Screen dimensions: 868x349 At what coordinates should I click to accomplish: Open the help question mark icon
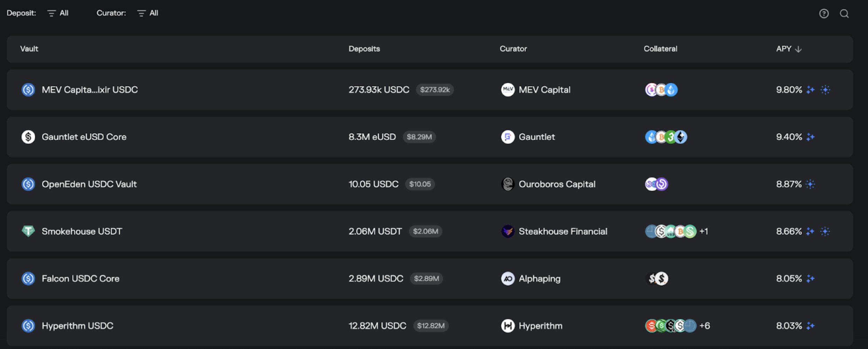(823, 14)
